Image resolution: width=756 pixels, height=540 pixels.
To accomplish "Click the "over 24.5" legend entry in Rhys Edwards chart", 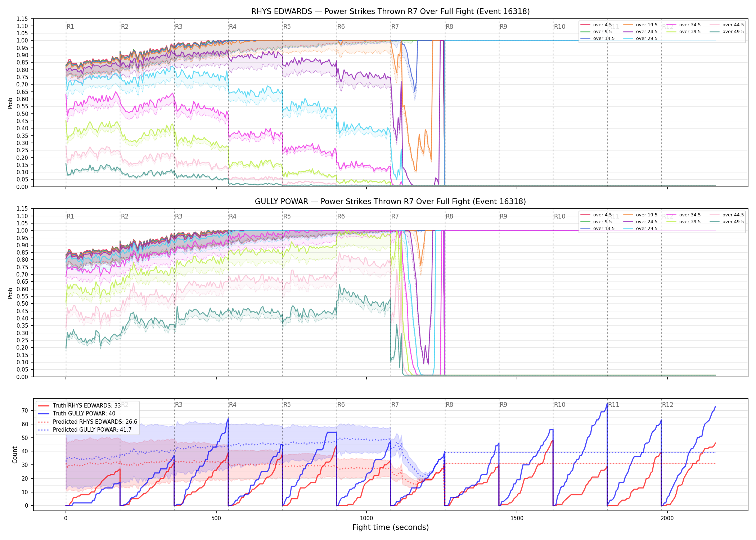I will click(640, 32).
